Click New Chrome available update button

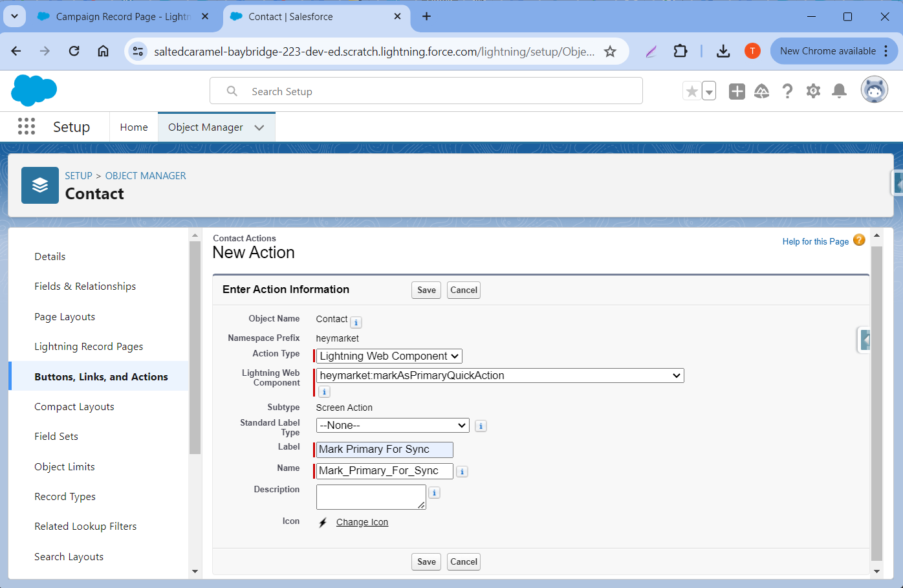coord(834,51)
